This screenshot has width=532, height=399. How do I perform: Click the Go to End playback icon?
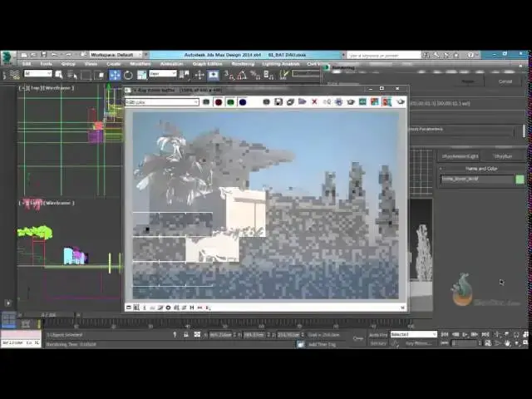485,334
